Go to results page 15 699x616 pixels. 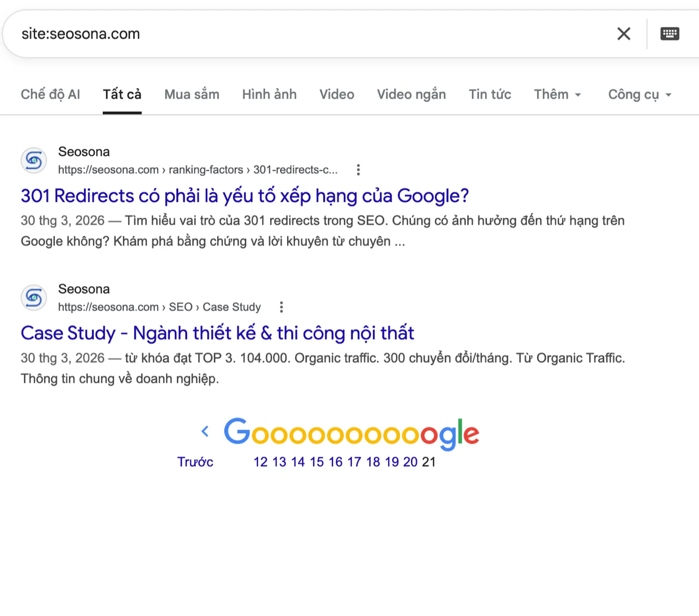(x=317, y=462)
